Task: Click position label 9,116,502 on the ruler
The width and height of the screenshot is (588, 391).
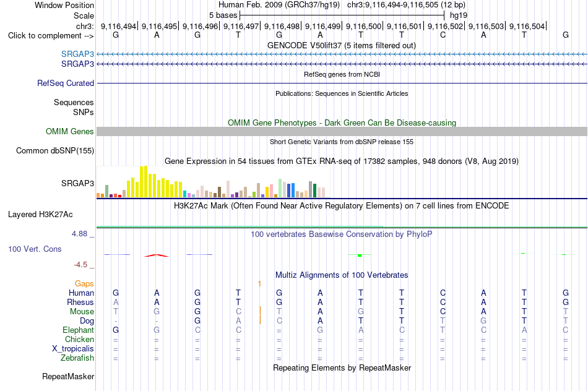Action: point(445,26)
